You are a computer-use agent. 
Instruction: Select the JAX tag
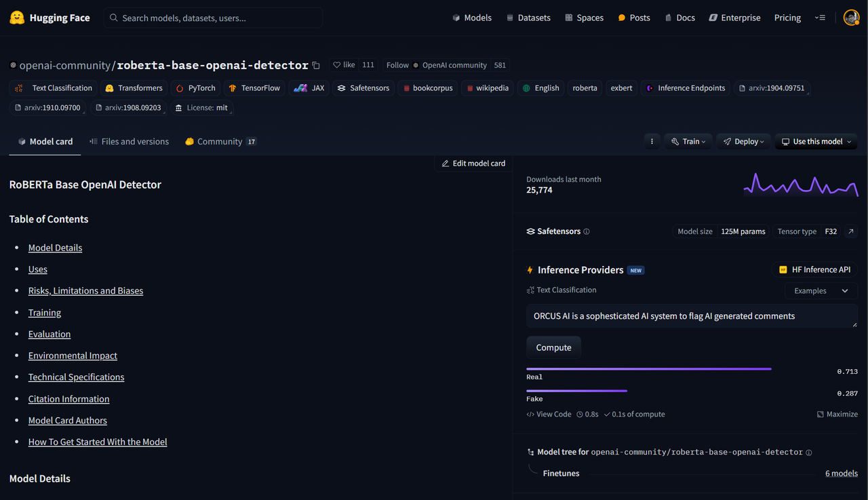[x=309, y=88]
